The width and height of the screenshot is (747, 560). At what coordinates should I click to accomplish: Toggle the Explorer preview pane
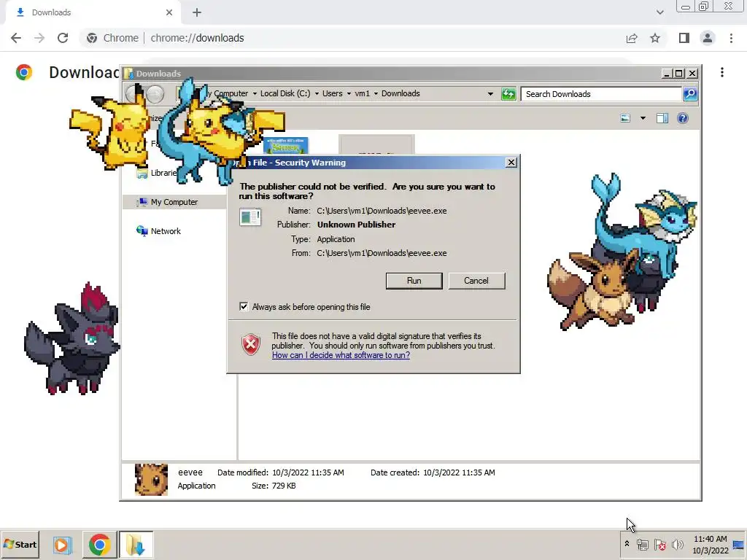click(x=662, y=118)
